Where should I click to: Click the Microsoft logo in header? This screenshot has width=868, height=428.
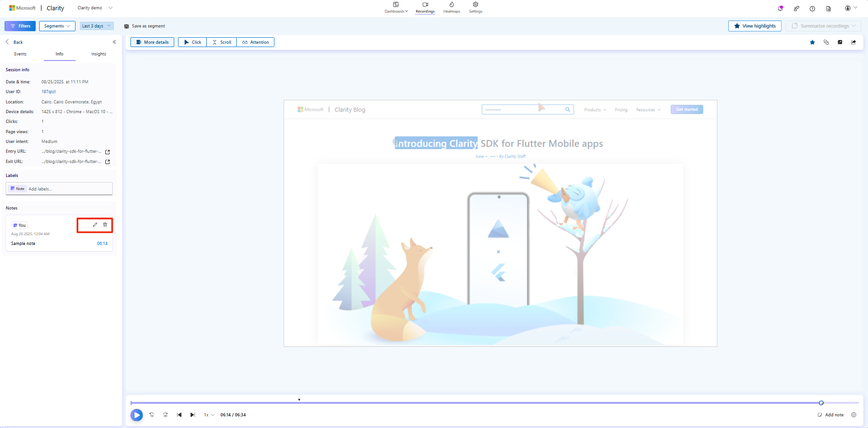22,8
